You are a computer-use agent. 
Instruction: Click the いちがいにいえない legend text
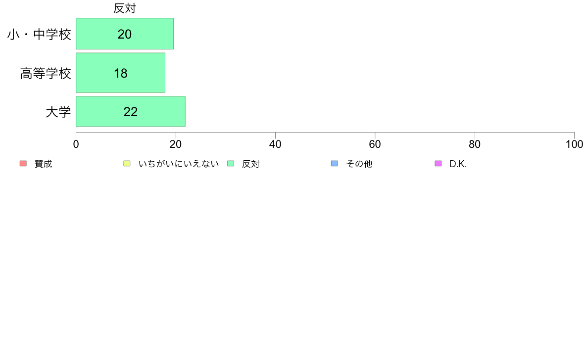coord(179,164)
